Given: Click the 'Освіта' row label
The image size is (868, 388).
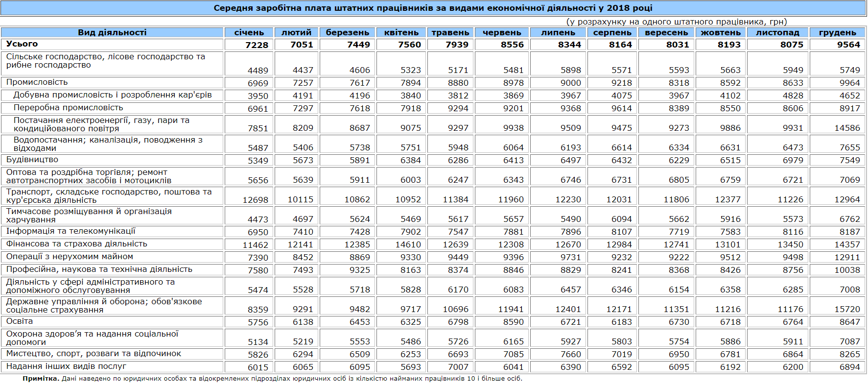Looking at the screenshot, I should pos(20,321).
